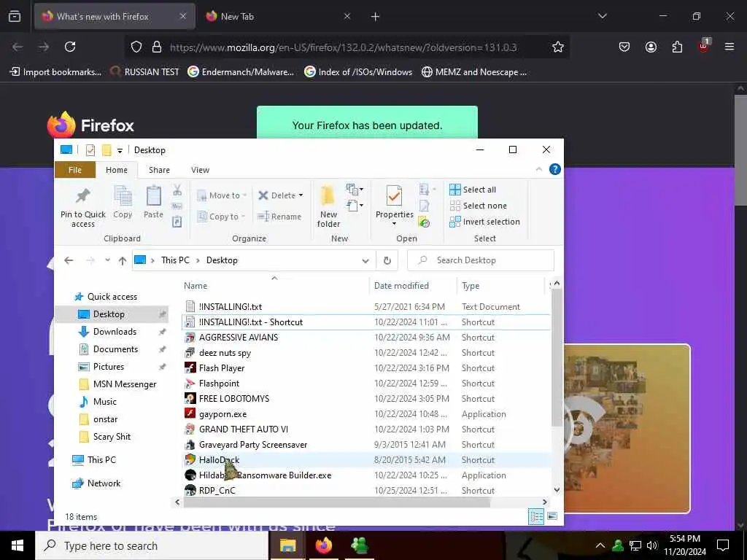
Task: Open the Copy to dropdown
Action: click(x=221, y=217)
